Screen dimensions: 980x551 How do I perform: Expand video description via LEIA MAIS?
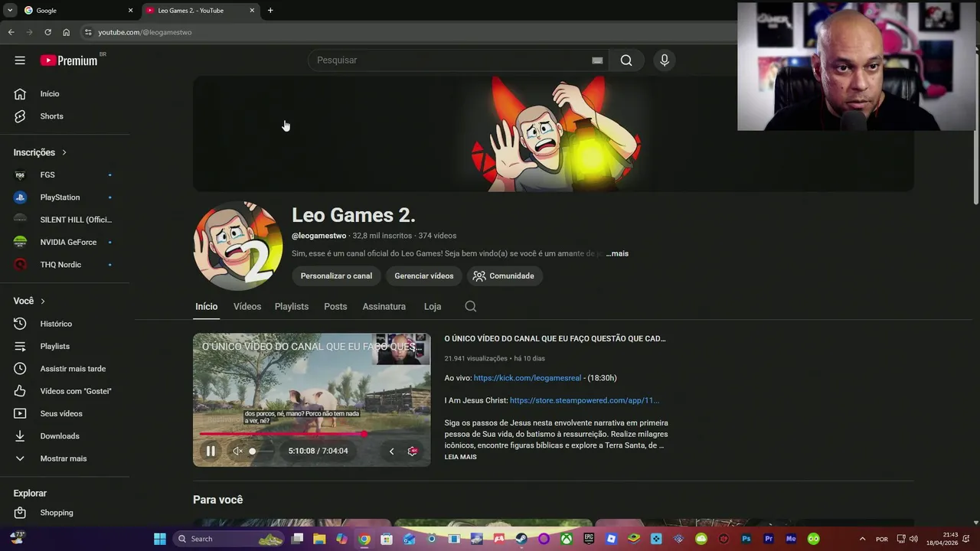tap(460, 457)
